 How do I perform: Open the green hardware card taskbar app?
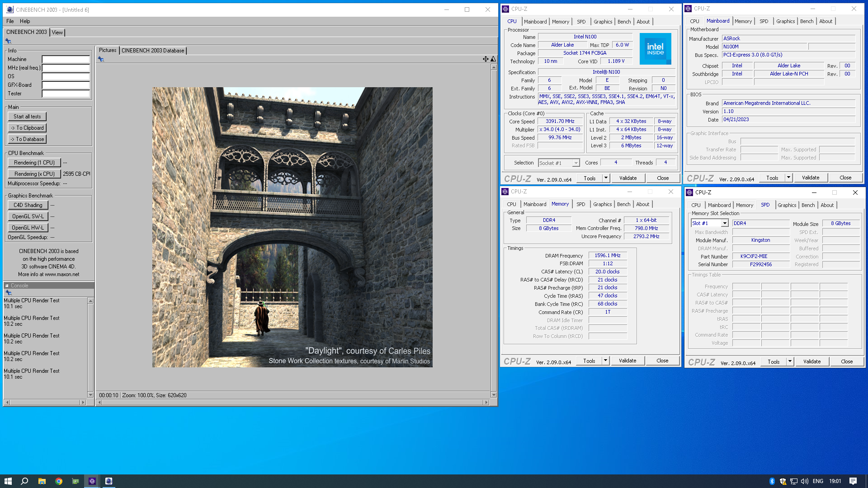click(75, 481)
